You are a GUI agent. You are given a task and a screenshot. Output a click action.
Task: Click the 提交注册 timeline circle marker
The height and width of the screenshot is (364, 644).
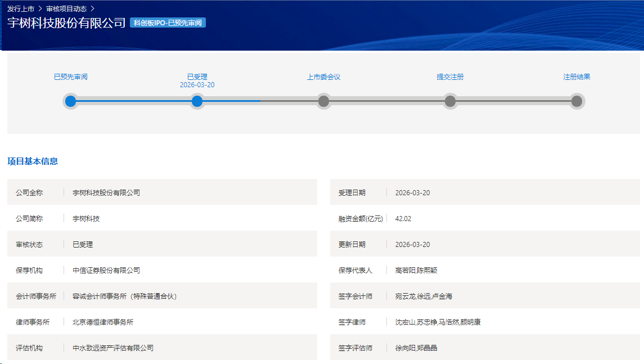(450, 101)
